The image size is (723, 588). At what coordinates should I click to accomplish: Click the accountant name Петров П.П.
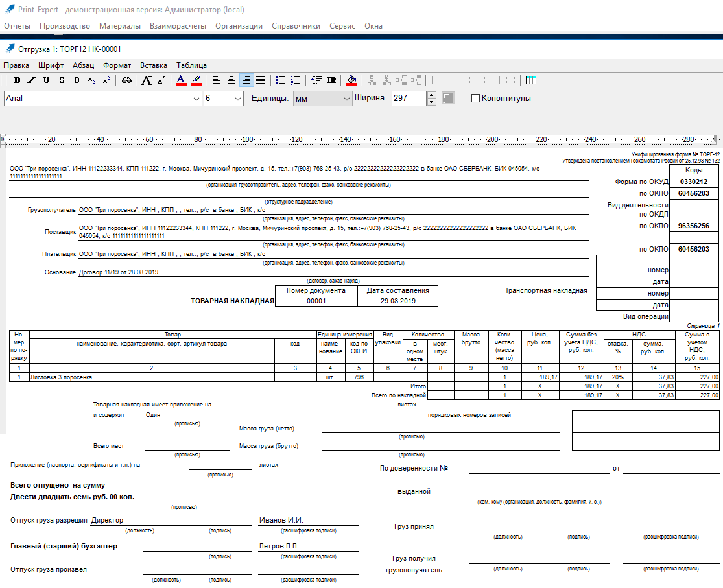coord(279,546)
